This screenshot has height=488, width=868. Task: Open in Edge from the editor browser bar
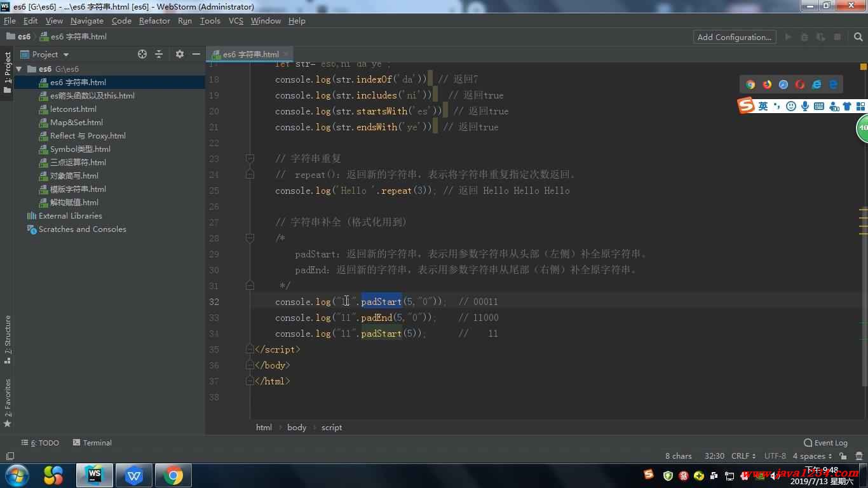(833, 85)
